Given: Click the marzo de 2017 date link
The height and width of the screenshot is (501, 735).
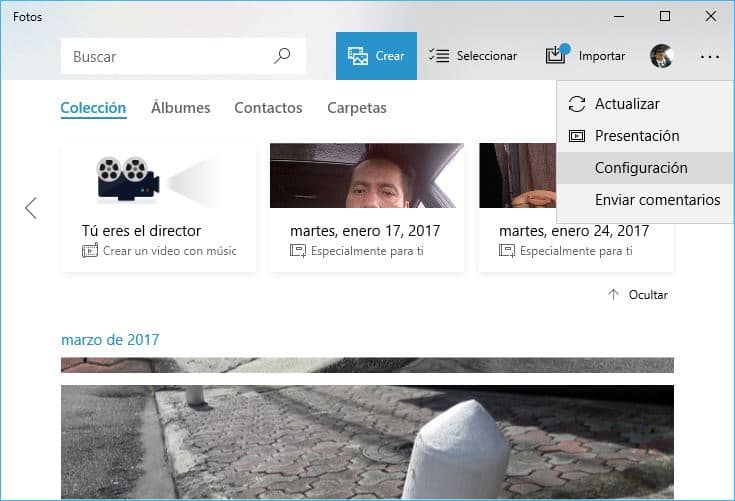Looking at the screenshot, I should coord(110,340).
